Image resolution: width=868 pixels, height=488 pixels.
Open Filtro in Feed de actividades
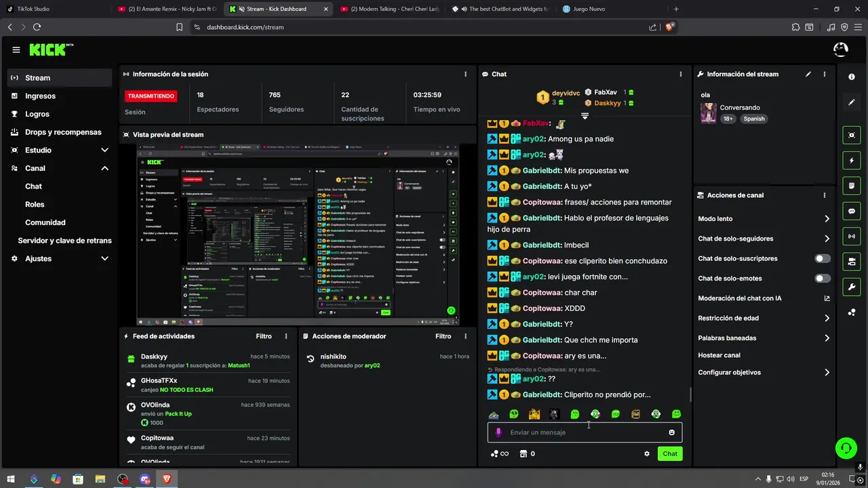(264, 336)
